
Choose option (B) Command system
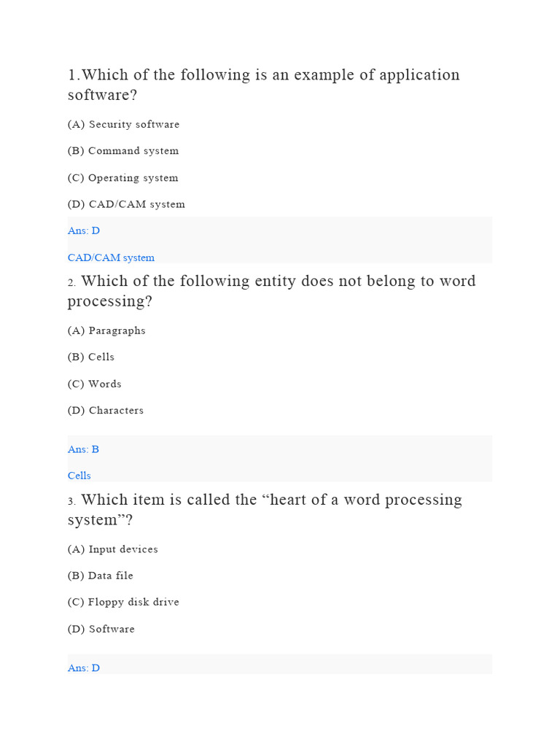click(x=122, y=151)
